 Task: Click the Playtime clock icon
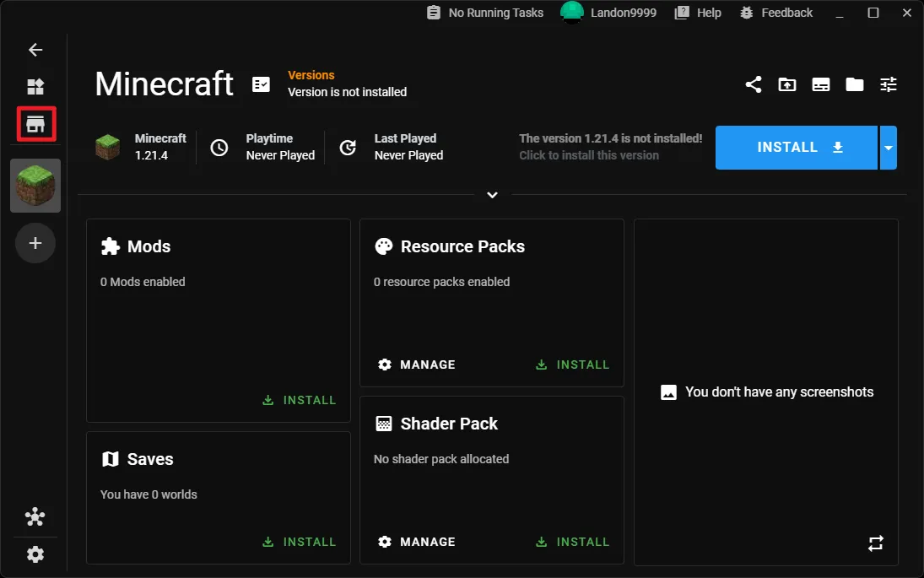pyautogui.click(x=219, y=148)
